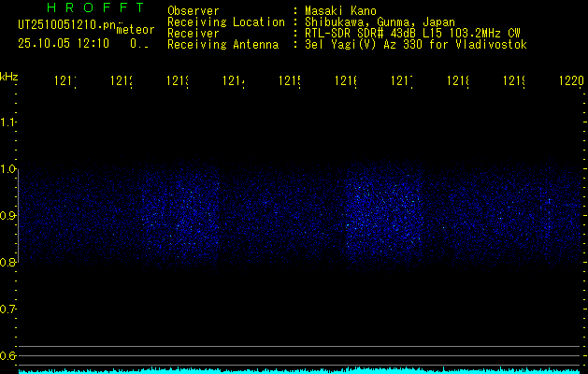Screen dimensions: 588x374
Task: Click the kHz axis unit label
Action: tap(9, 77)
